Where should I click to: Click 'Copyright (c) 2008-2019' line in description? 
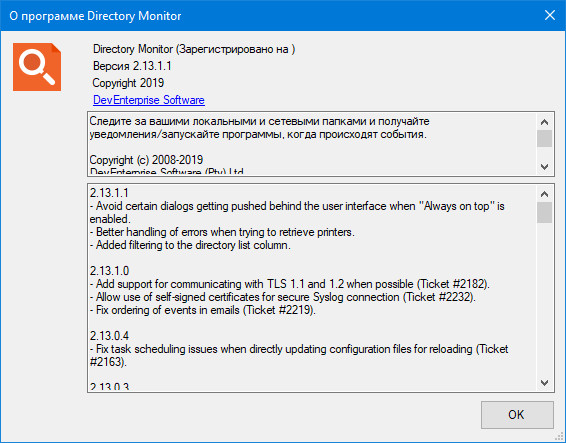tap(146, 160)
